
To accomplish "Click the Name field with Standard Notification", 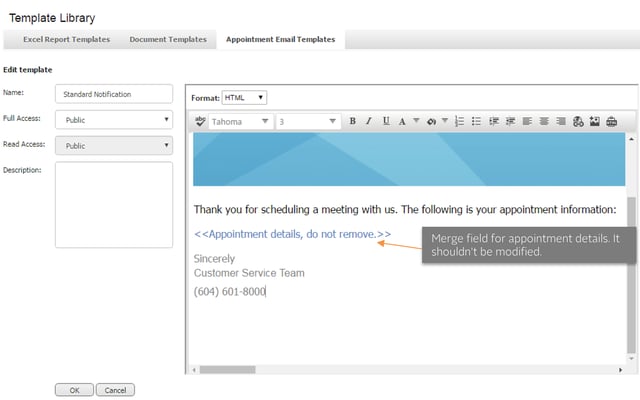I will [x=114, y=94].
